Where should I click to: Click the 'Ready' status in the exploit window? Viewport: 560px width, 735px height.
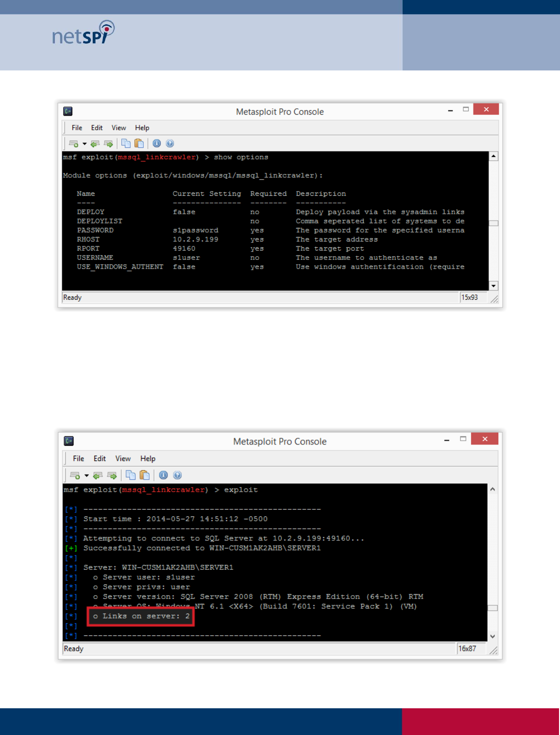click(x=74, y=649)
